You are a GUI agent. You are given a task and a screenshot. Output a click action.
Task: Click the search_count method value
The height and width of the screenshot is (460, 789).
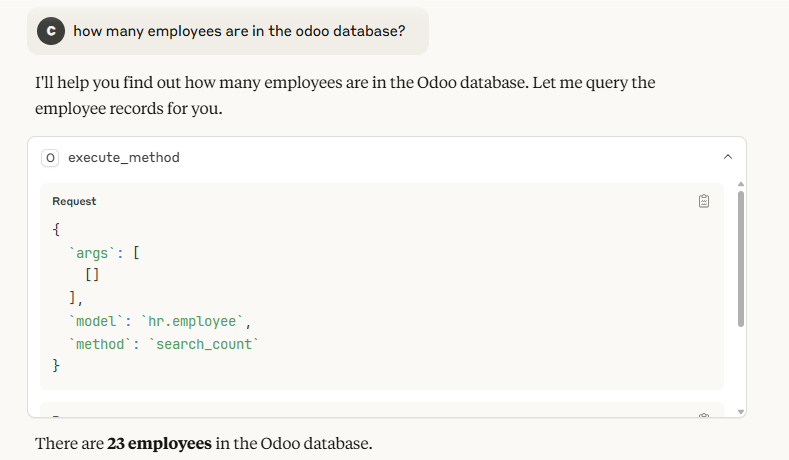point(205,344)
